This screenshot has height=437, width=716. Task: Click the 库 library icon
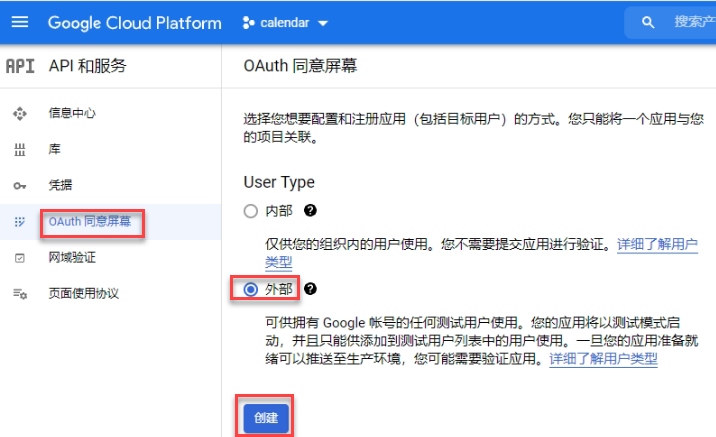20,149
